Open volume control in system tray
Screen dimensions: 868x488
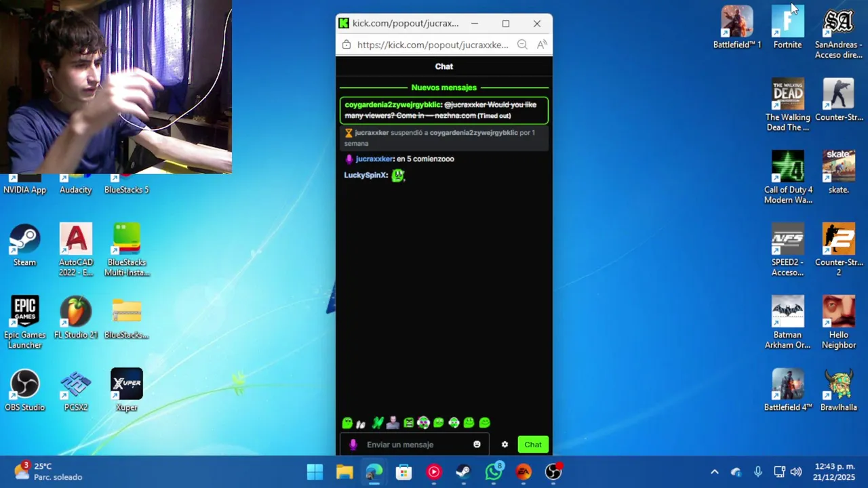pos(796,472)
